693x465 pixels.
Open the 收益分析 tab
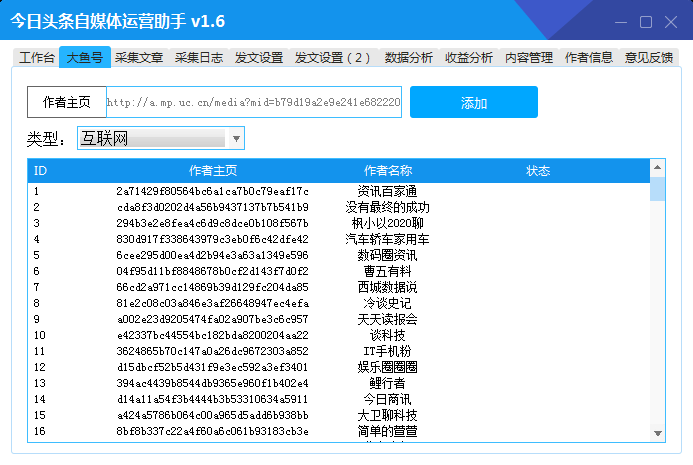pos(469,58)
